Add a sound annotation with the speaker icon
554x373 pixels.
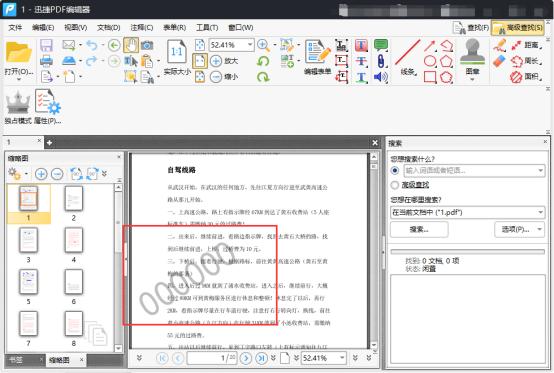pyautogui.click(x=381, y=77)
